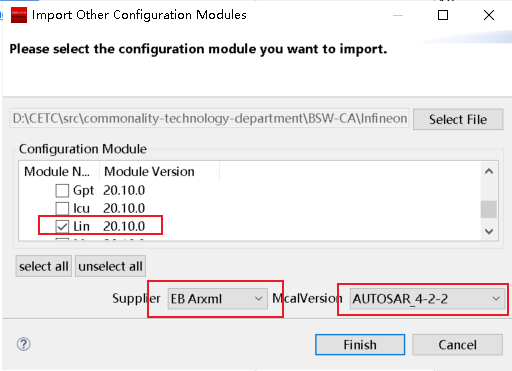512x371 pixels.
Task: Click the module list scrollbar thumb
Action: click(x=489, y=209)
